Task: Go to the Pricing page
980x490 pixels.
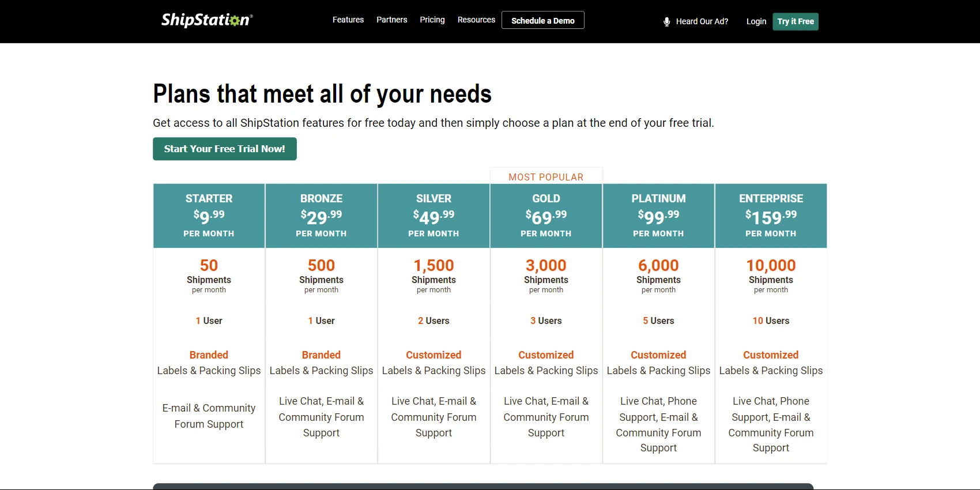Action: 432,20
